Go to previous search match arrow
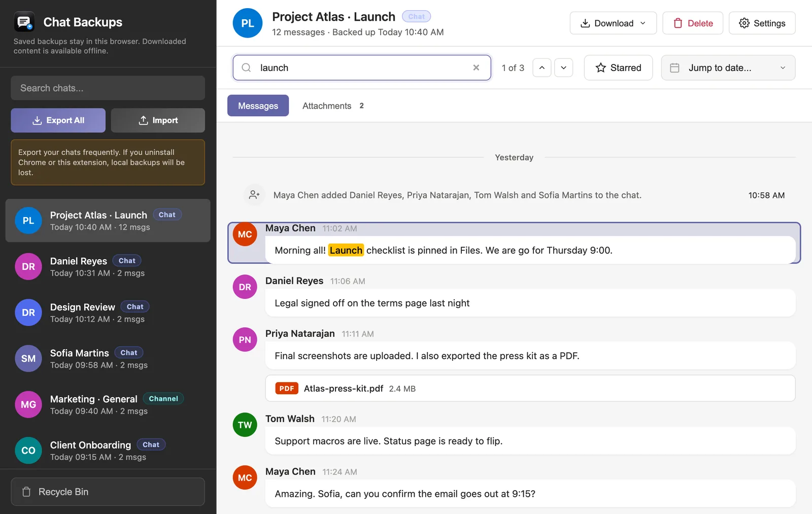 pos(542,67)
